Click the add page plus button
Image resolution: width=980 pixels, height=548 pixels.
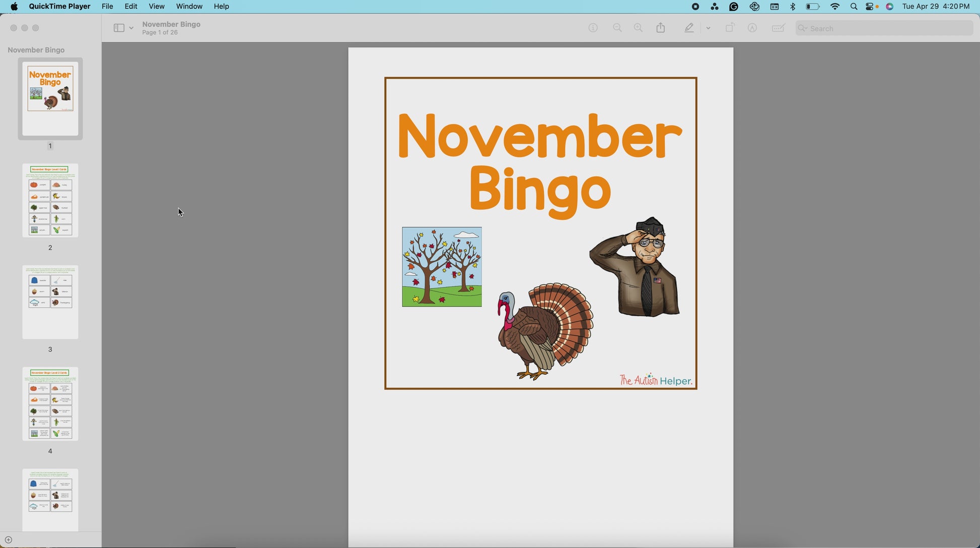coord(9,540)
